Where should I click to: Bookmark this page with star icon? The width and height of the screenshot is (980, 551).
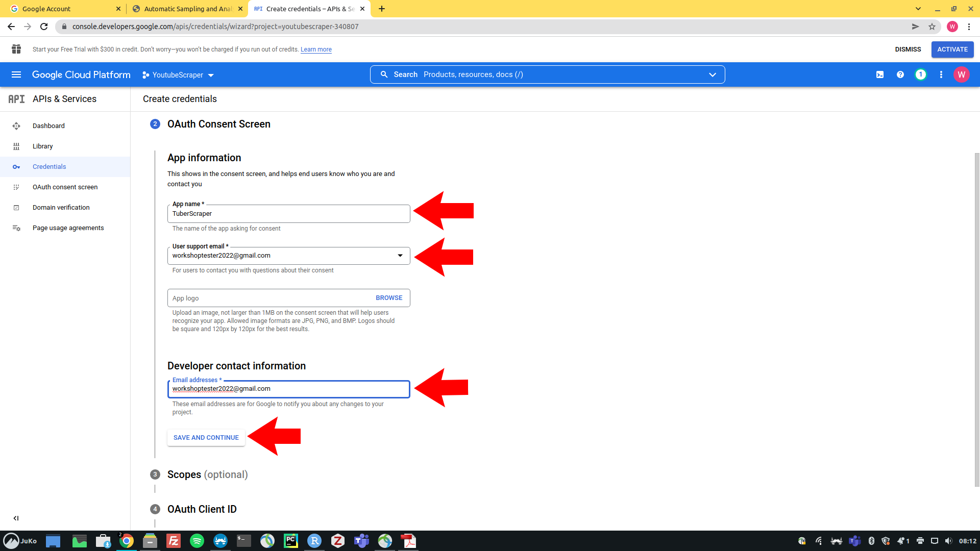pyautogui.click(x=932, y=27)
